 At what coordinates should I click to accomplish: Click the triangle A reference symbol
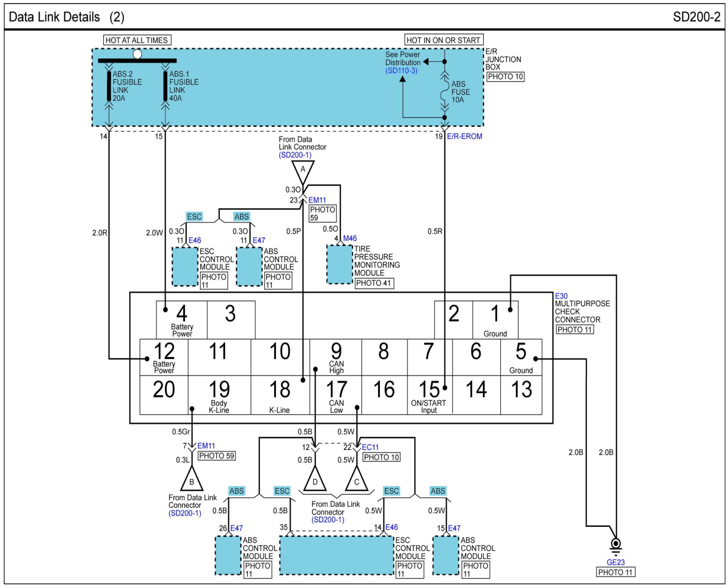[x=303, y=170]
